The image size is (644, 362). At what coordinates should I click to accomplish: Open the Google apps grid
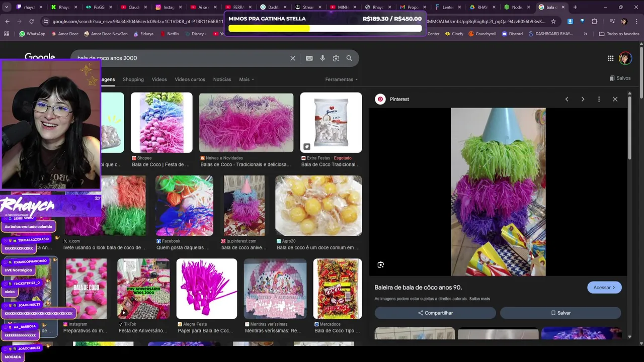tap(610, 58)
